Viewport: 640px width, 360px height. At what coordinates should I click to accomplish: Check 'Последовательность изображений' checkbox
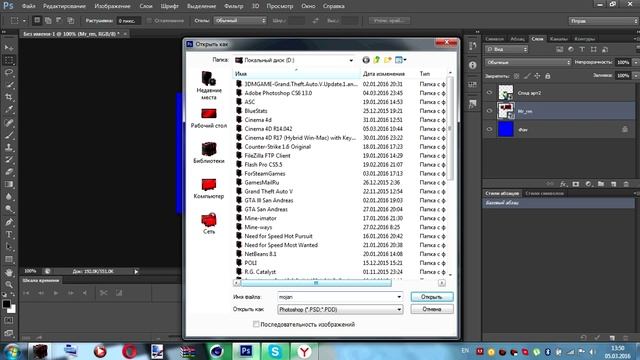(256, 324)
